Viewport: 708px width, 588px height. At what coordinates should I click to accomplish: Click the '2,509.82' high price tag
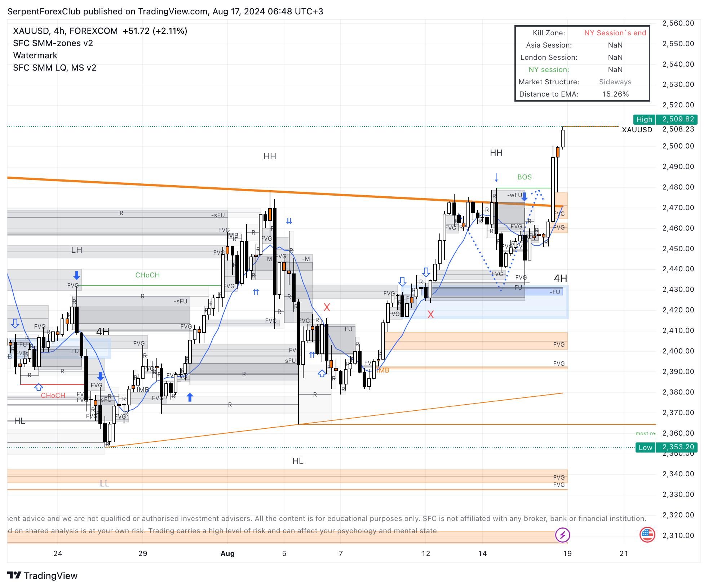click(x=677, y=119)
